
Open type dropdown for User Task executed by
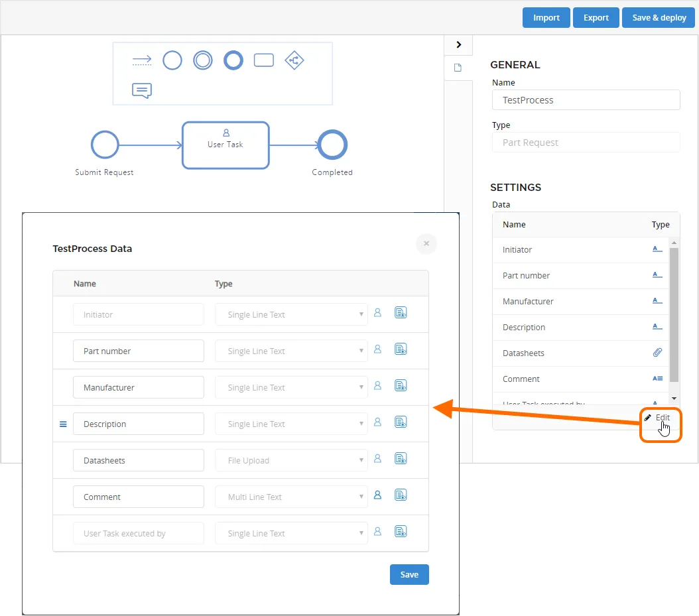(291, 534)
